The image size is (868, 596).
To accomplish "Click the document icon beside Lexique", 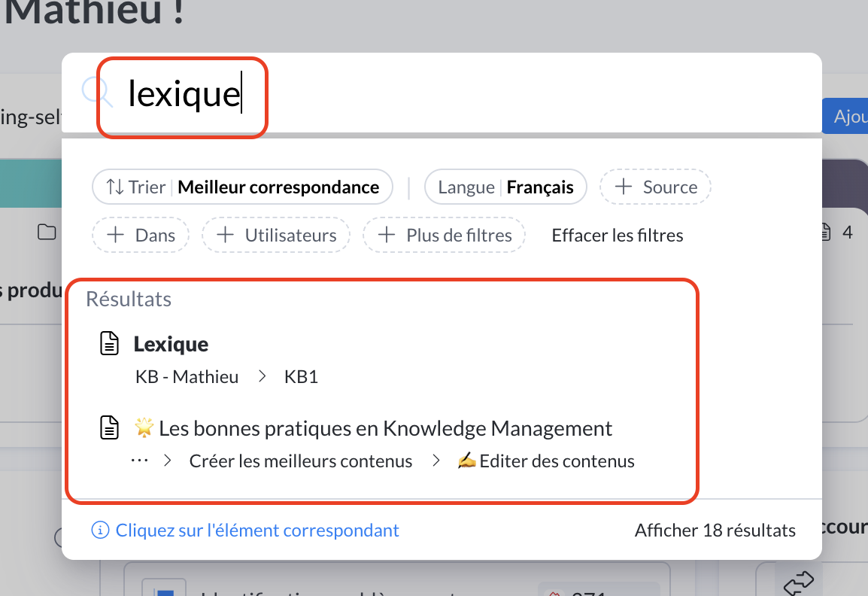I will tap(111, 345).
